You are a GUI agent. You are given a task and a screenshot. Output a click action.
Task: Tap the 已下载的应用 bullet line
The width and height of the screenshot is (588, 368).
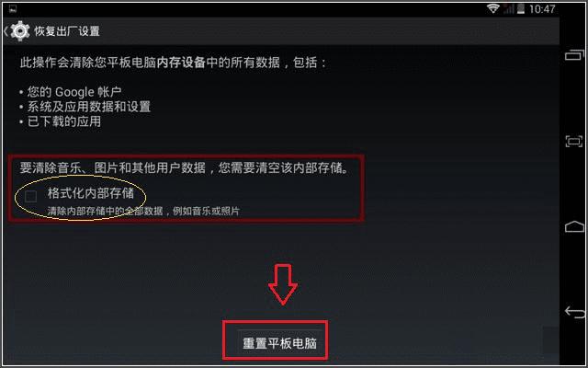[61, 121]
